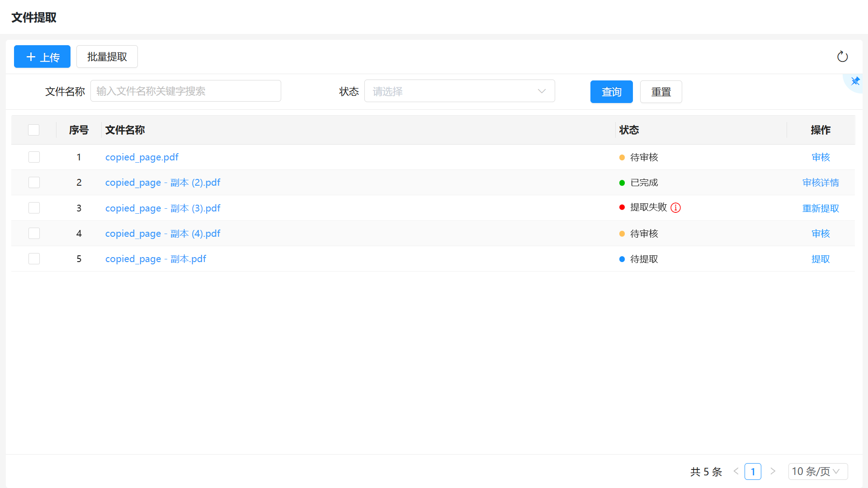Click the 批量提取 batch extract button

pos(107,56)
